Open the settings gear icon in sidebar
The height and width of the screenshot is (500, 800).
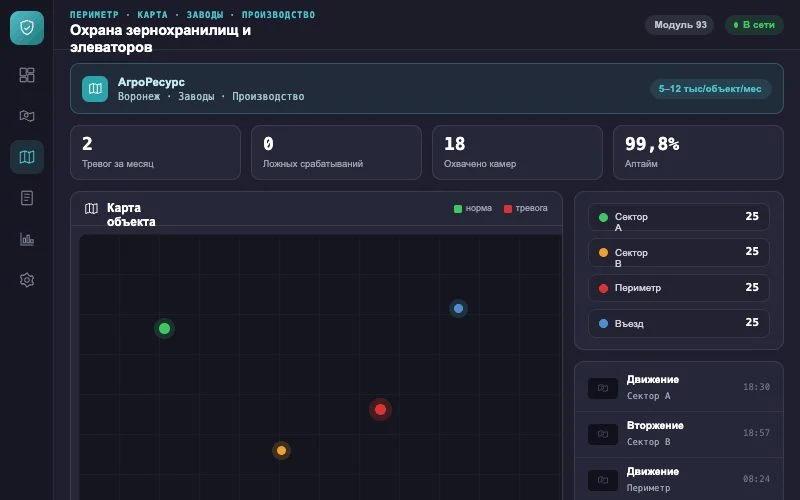coord(27,280)
